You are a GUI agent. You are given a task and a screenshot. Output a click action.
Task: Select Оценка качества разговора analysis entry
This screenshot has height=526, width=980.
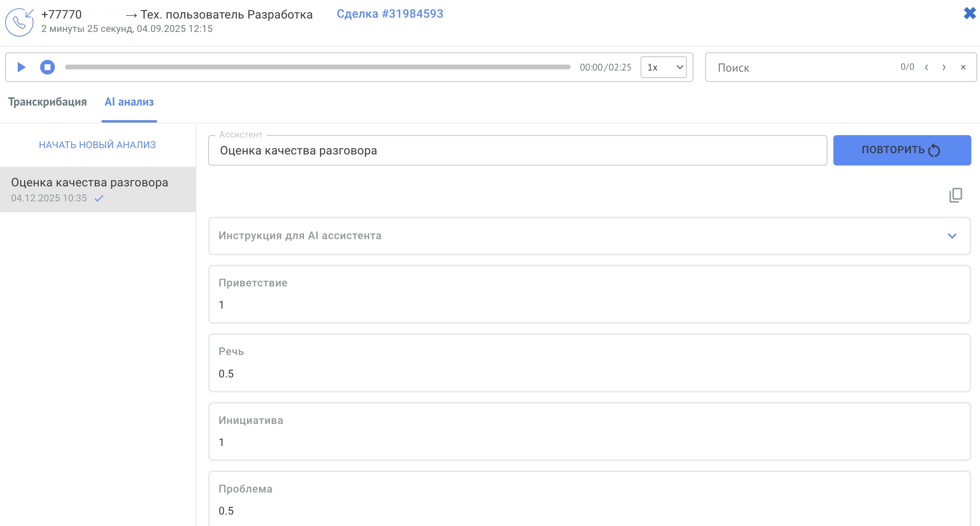[x=97, y=190]
